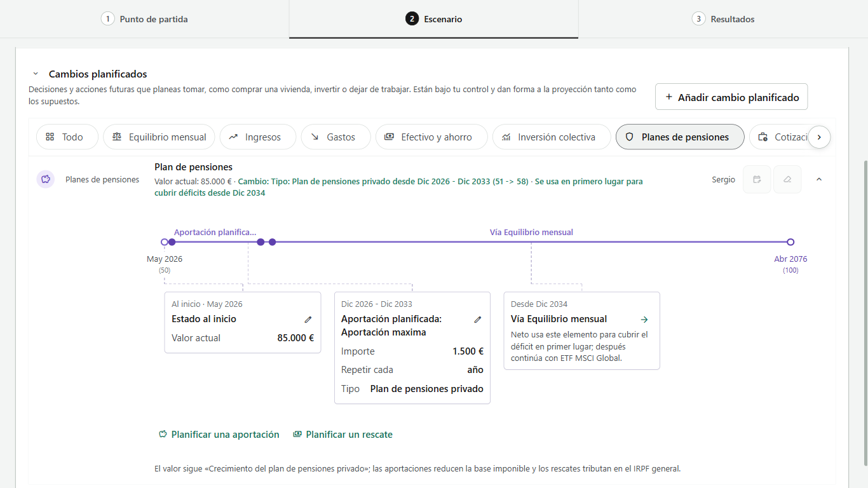Filter by Todo category
The width and height of the screenshot is (868, 488).
tap(67, 137)
